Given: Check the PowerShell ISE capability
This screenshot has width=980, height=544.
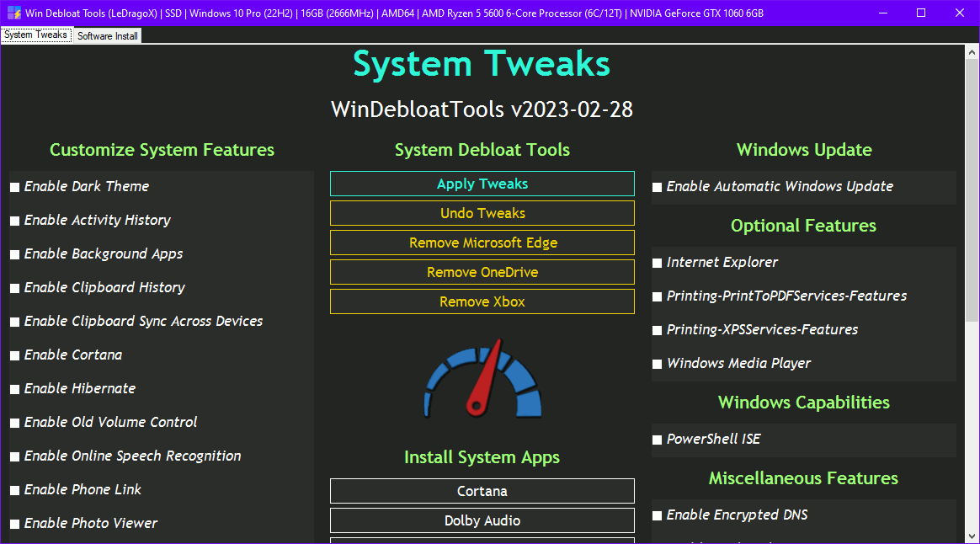Looking at the screenshot, I should [658, 440].
